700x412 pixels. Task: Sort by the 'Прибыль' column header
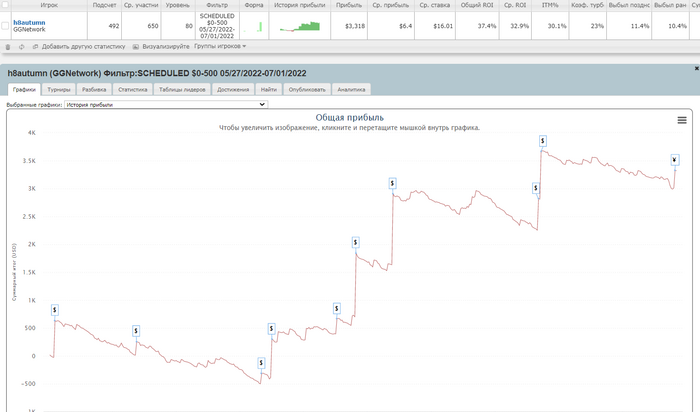[x=349, y=5]
